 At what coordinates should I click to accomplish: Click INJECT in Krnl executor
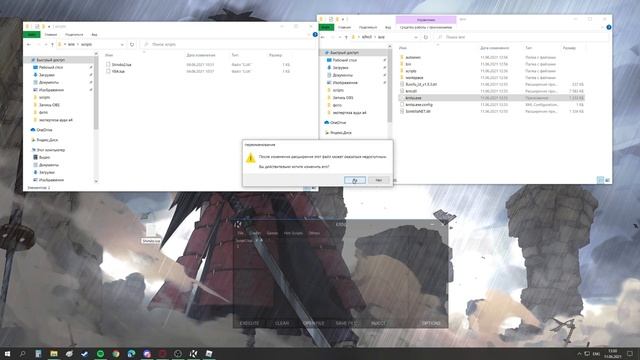point(378,323)
